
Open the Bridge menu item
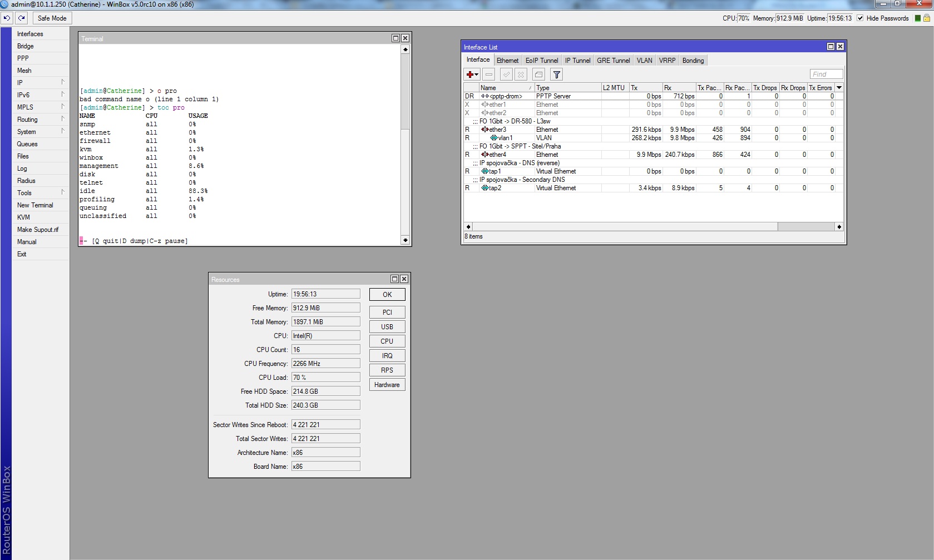coord(41,46)
